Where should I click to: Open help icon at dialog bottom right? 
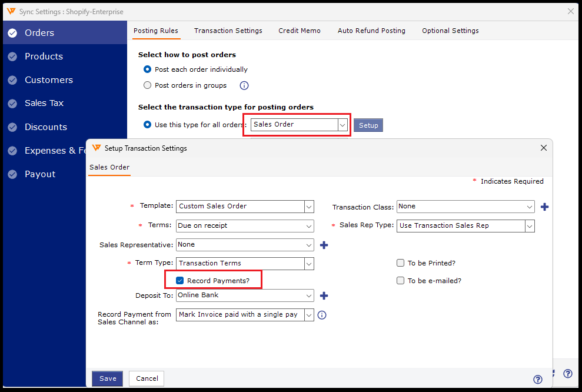pos(537,379)
